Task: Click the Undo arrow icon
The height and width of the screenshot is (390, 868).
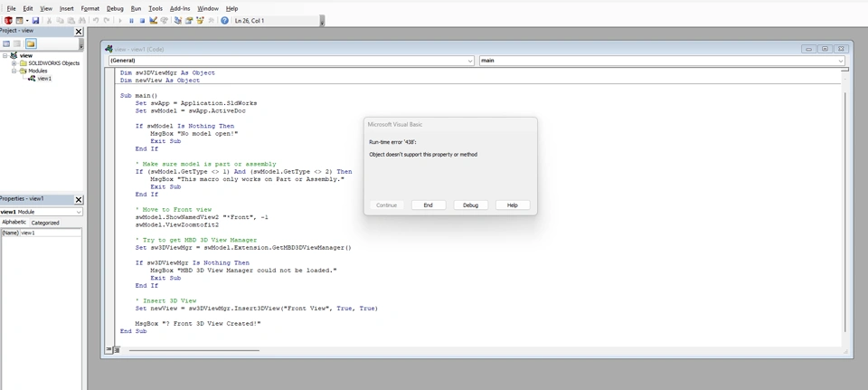Action: pyautogui.click(x=96, y=21)
